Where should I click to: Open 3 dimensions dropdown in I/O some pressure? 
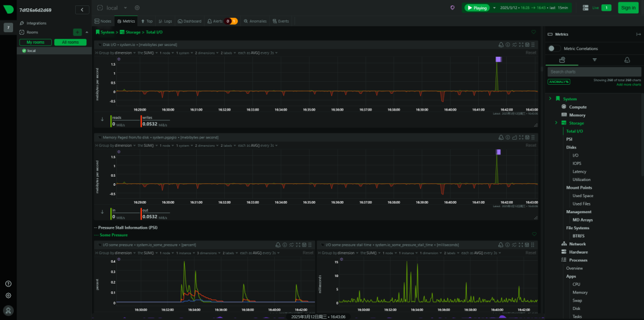tap(208, 253)
